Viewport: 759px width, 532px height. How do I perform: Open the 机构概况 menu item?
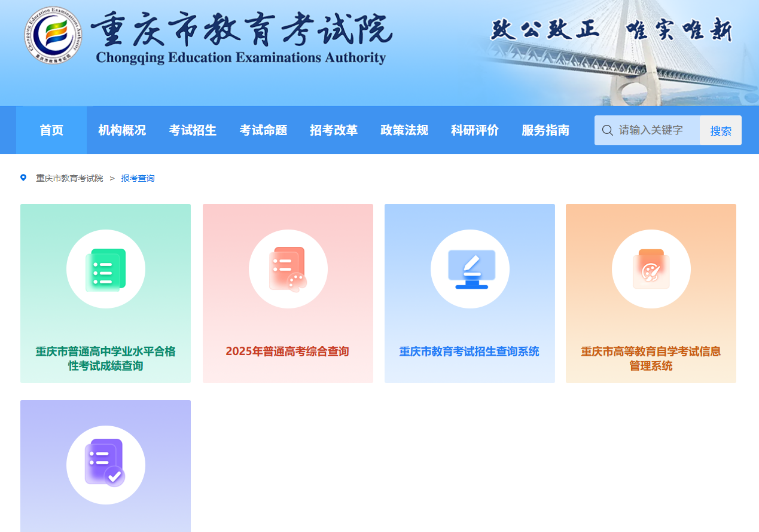click(122, 130)
